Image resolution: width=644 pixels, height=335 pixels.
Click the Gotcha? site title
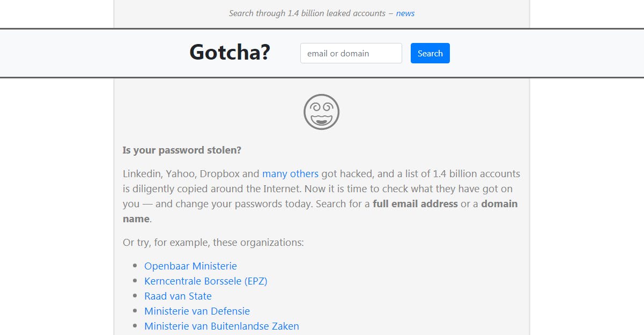point(230,53)
